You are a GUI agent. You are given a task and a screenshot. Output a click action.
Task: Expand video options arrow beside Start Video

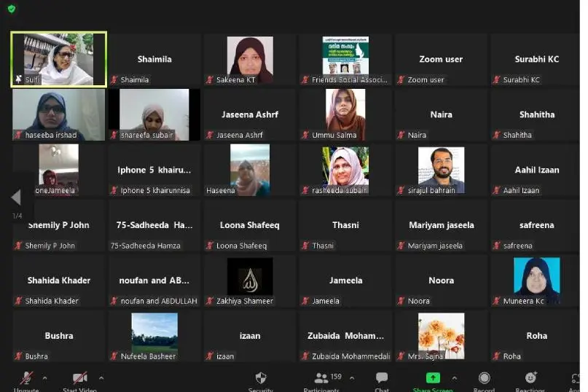(101, 378)
